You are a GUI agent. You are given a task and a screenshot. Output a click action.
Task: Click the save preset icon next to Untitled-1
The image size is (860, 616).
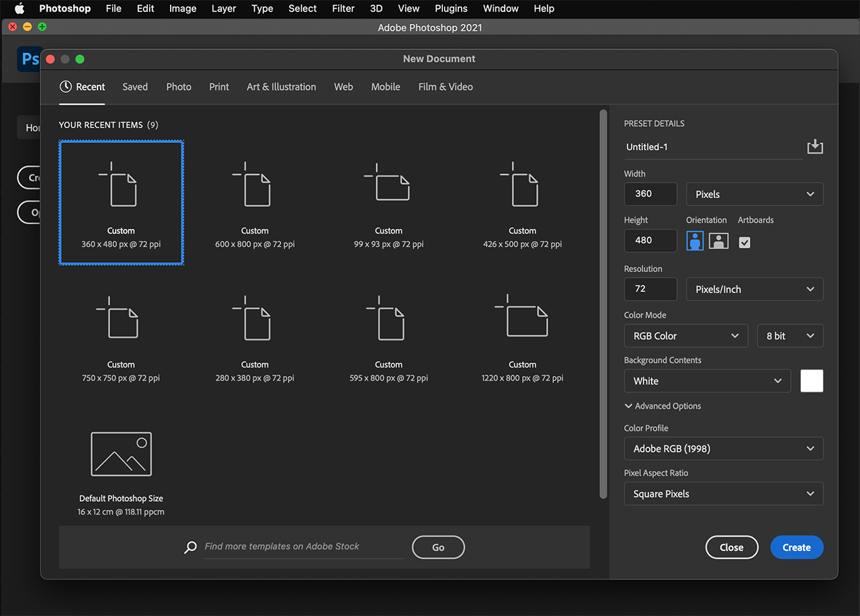(x=815, y=146)
